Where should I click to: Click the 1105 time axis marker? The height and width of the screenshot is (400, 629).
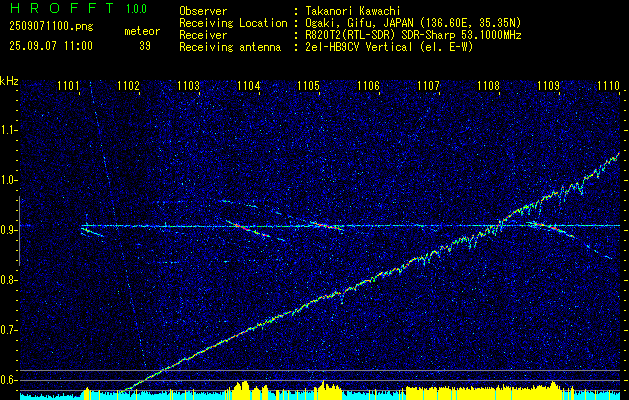(308, 85)
